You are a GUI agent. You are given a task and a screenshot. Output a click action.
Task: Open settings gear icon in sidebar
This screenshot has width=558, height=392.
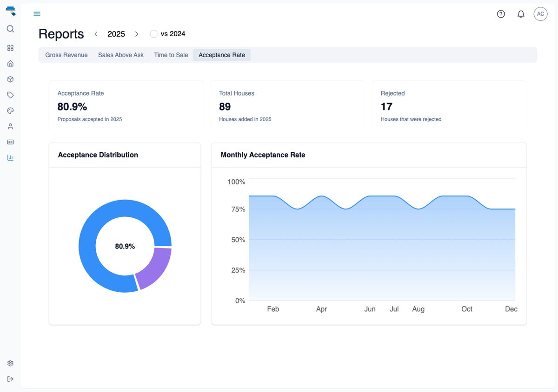point(10,363)
